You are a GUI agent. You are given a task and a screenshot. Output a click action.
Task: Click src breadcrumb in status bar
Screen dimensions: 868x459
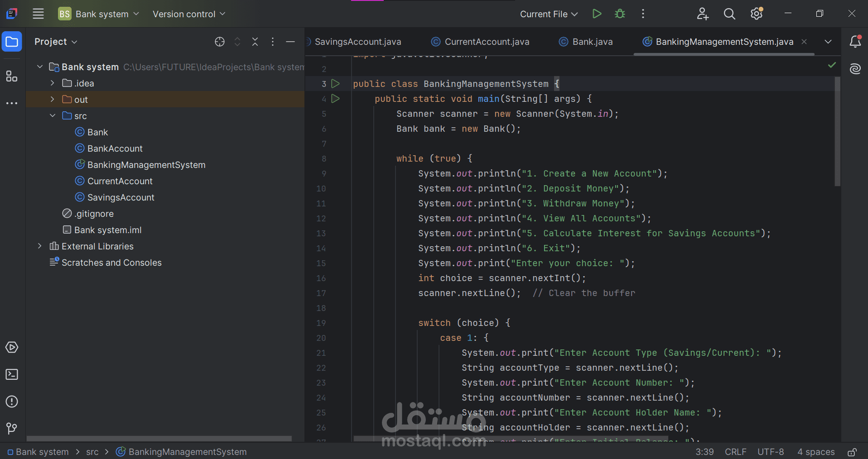92,452
